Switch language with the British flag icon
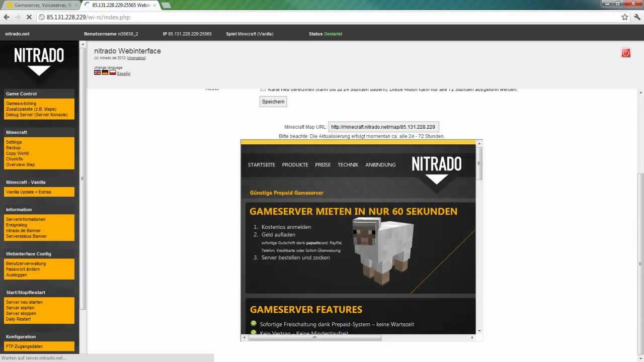The height and width of the screenshot is (362, 644). [x=98, y=72]
